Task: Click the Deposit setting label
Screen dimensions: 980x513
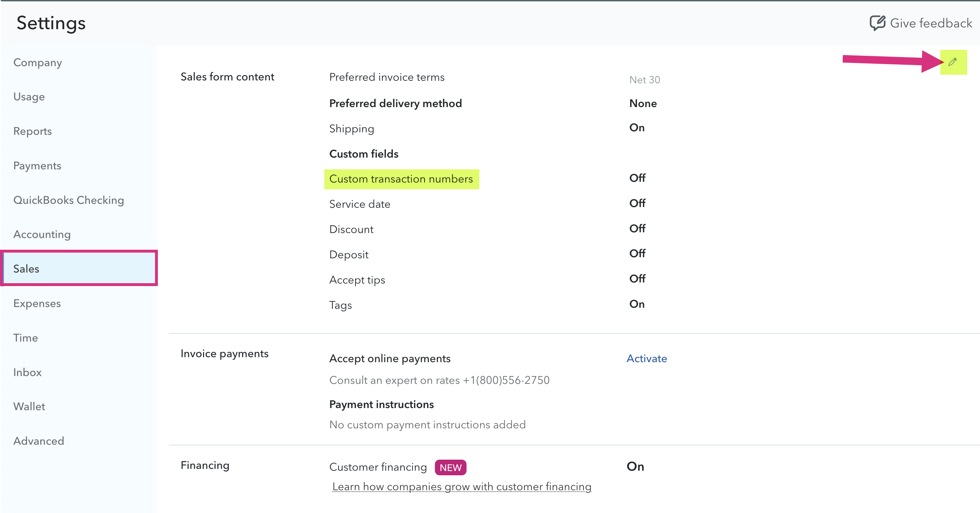Action: click(x=349, y=255)
